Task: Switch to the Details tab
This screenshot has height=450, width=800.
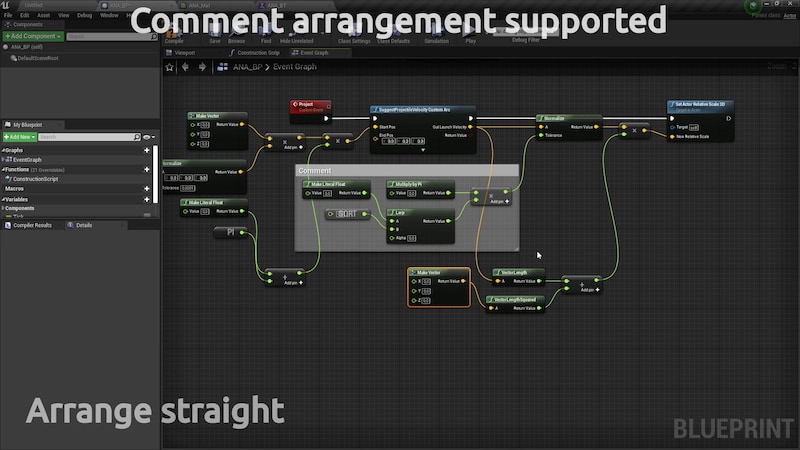Action: point(80,225)
